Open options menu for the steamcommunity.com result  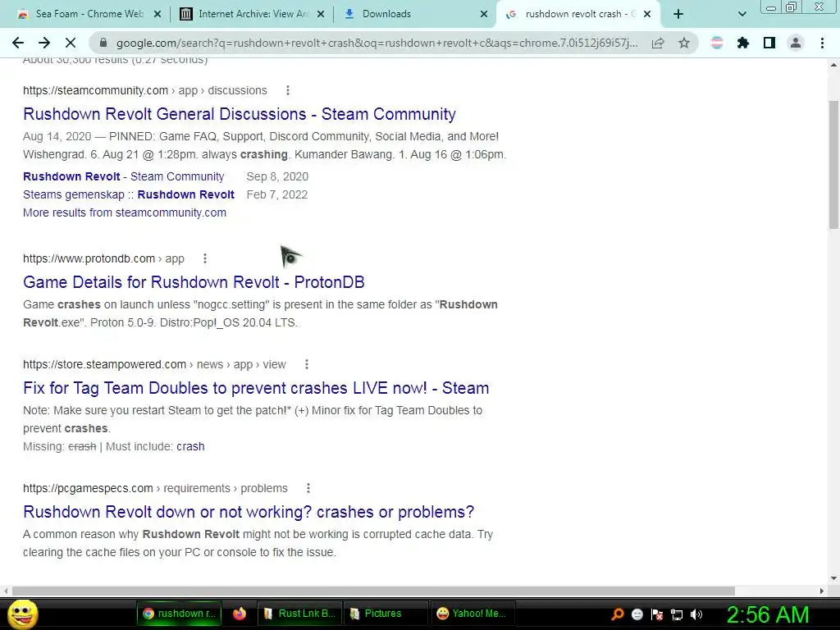coord(288,90)
